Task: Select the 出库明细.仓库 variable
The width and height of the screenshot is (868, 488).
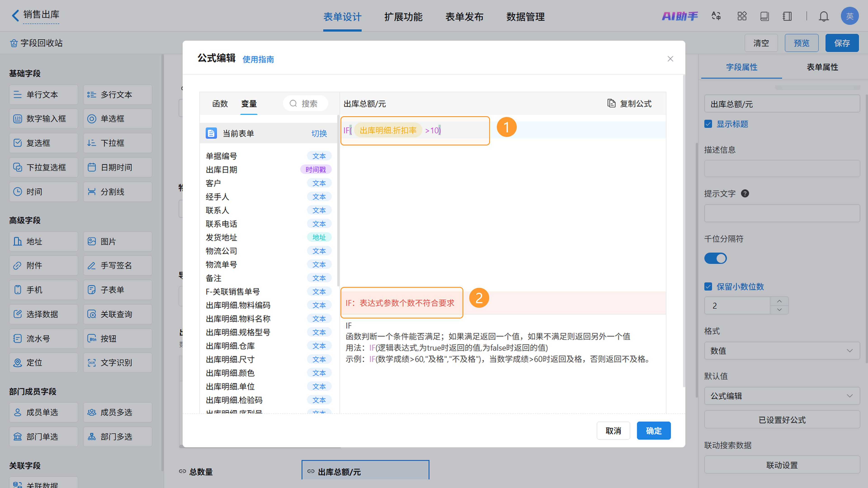Action: (230, 346)
